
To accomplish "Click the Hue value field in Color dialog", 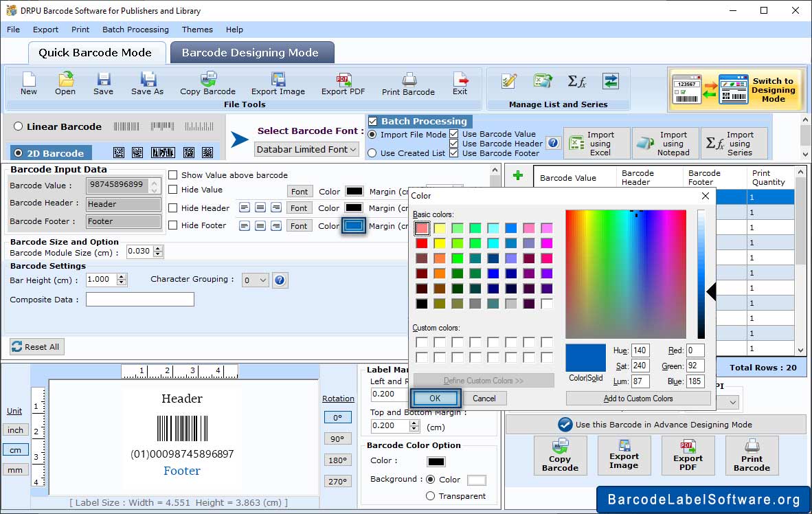I will pos(640,350).
